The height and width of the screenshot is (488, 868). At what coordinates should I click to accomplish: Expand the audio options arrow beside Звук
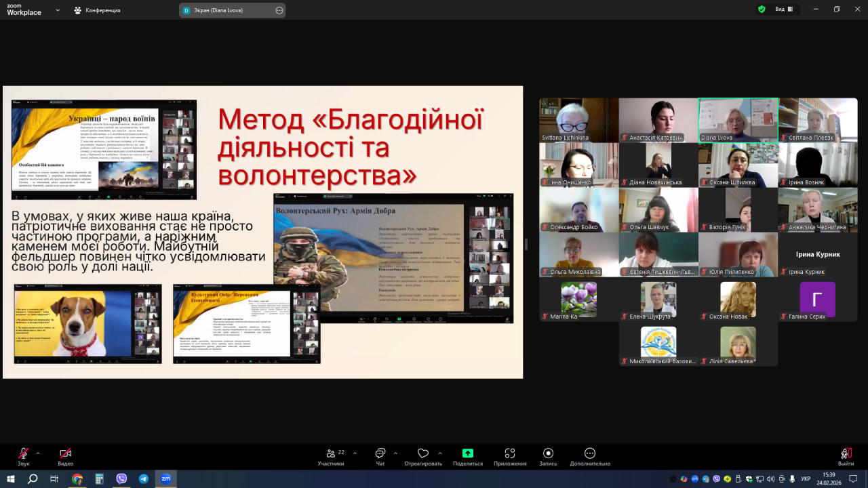pos(38,453)
